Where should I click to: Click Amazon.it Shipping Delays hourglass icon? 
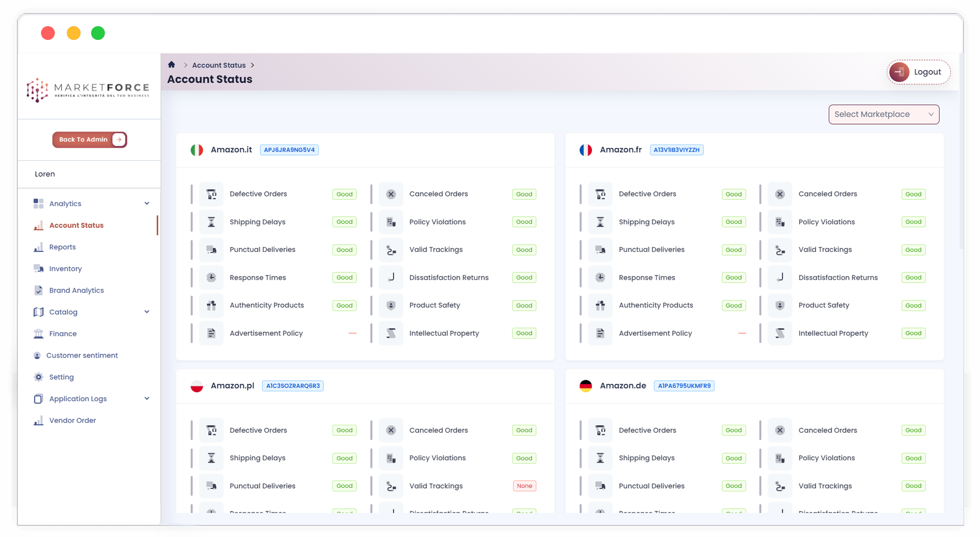(211, 222)
